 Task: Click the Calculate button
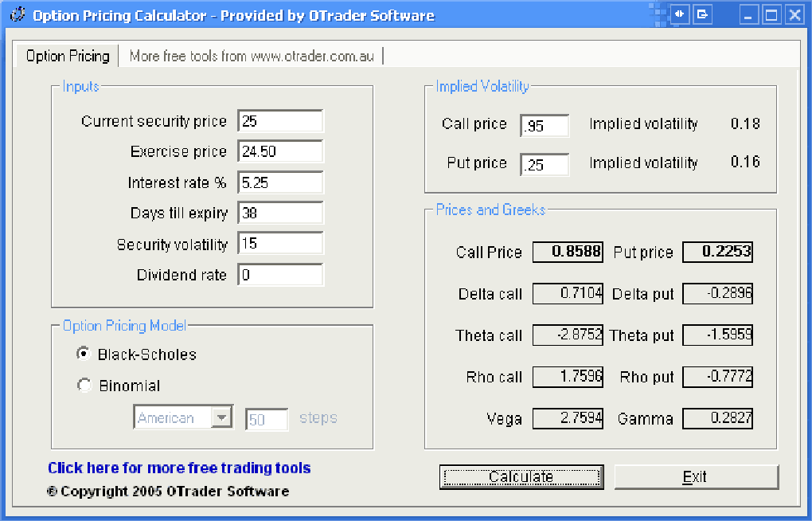coord(521,476)
